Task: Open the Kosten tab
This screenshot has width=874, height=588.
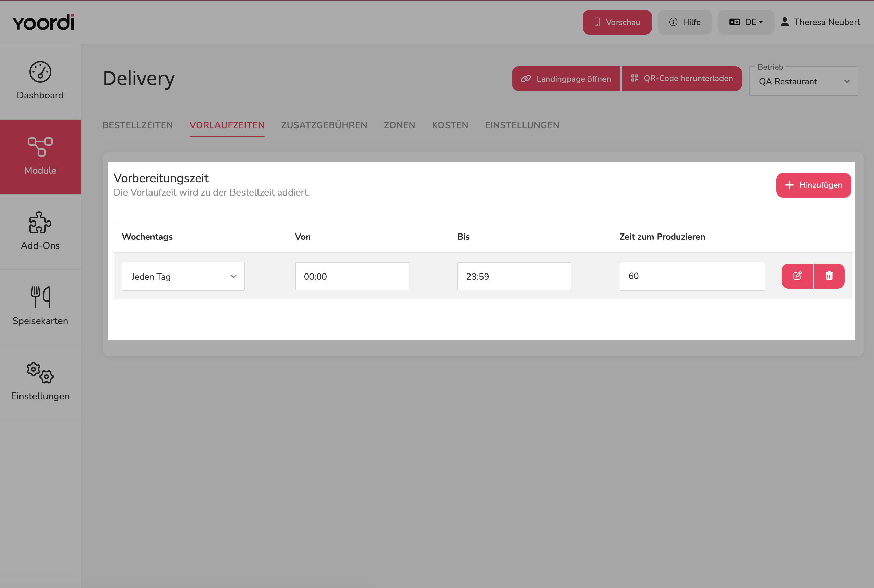Action: click(x=450, y=125)
